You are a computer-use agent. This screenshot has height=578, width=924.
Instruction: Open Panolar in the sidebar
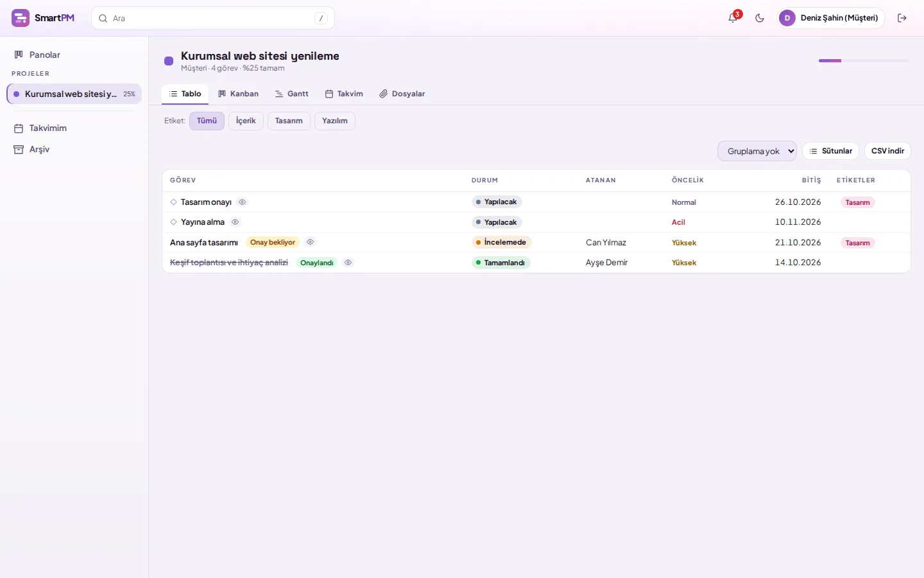click(x=74, y=55)
